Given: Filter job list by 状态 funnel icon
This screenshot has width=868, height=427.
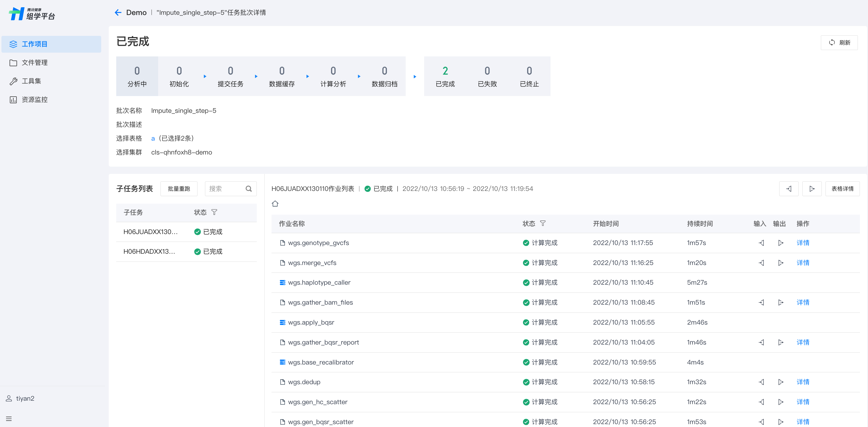Looking at the screenshot, I should [x=542, y=223].
